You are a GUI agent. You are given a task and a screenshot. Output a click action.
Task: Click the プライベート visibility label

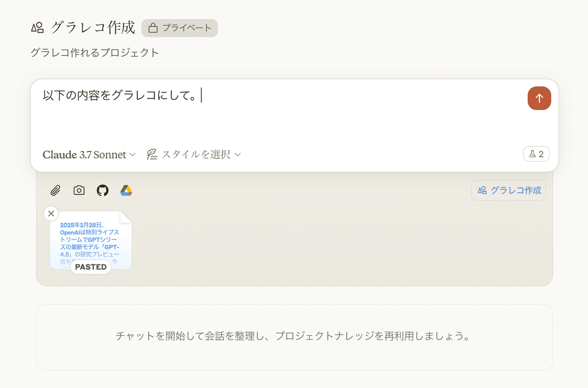(x=187, y=28)
